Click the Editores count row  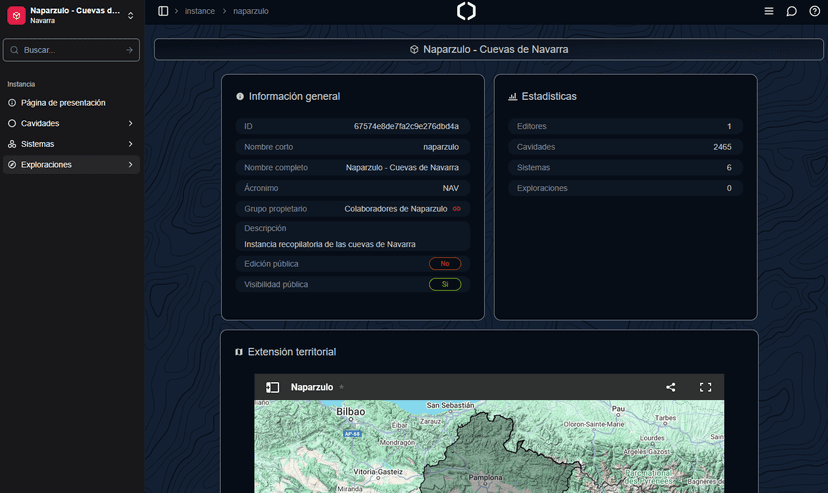pos(625,127)
